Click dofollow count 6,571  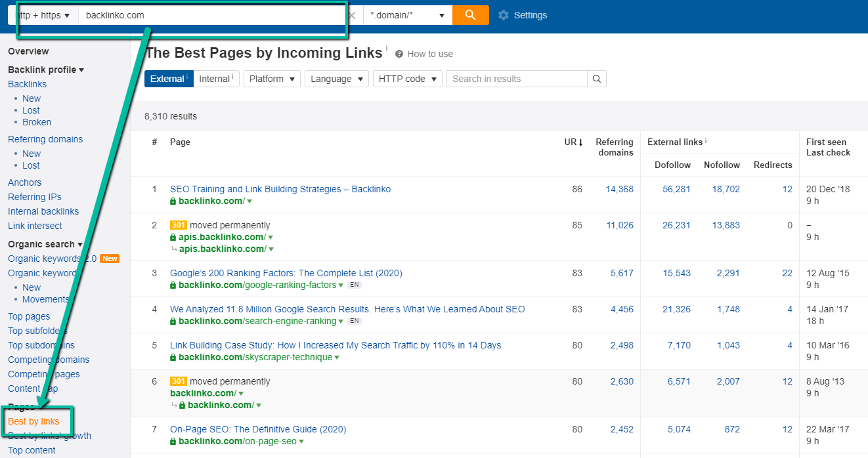(679, 381)
